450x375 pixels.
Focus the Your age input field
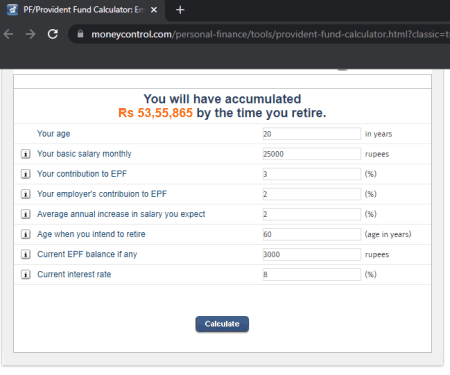312,134
